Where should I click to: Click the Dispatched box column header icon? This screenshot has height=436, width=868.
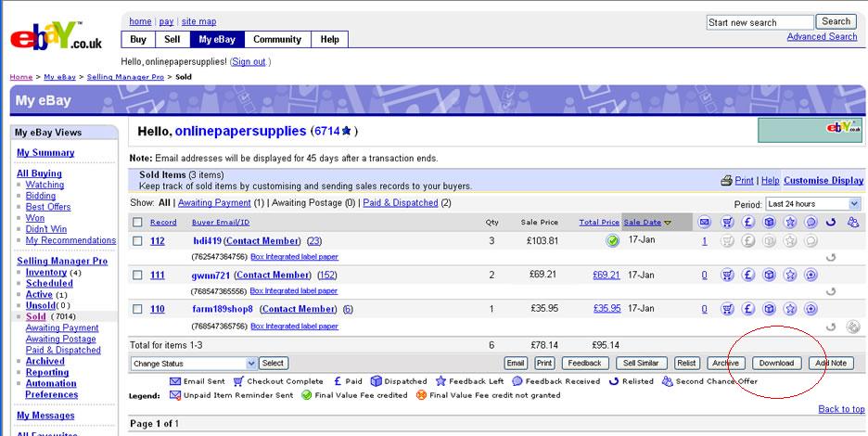(769, 222)
